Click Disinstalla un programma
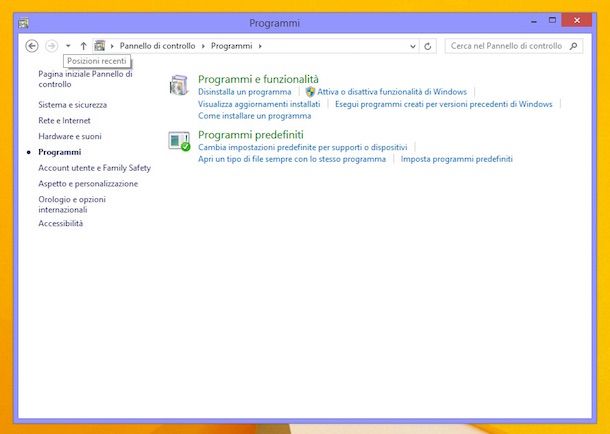 click(x=244, y=92)
